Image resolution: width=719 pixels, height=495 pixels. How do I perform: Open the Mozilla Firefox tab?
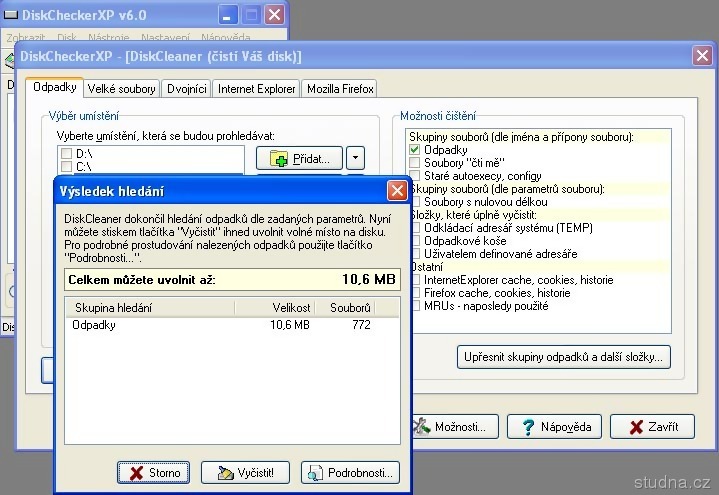pos(340,89)
